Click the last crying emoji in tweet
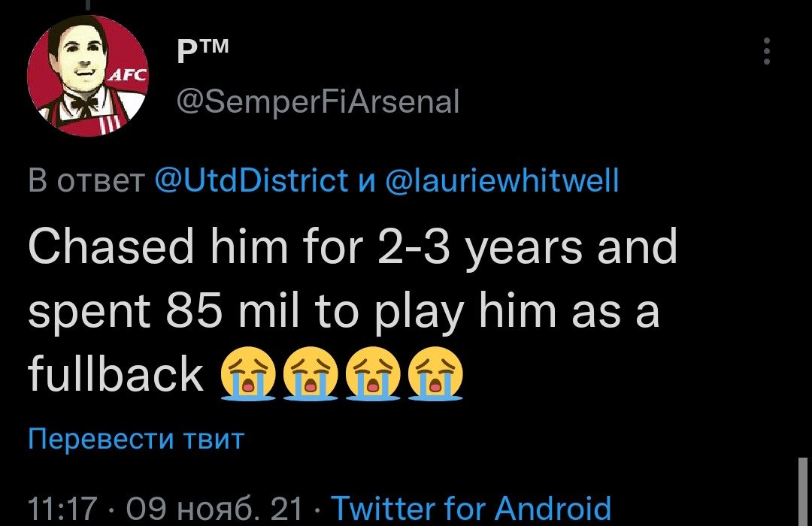The width and height of the screenshot is (812, 526). pos(435,375)
